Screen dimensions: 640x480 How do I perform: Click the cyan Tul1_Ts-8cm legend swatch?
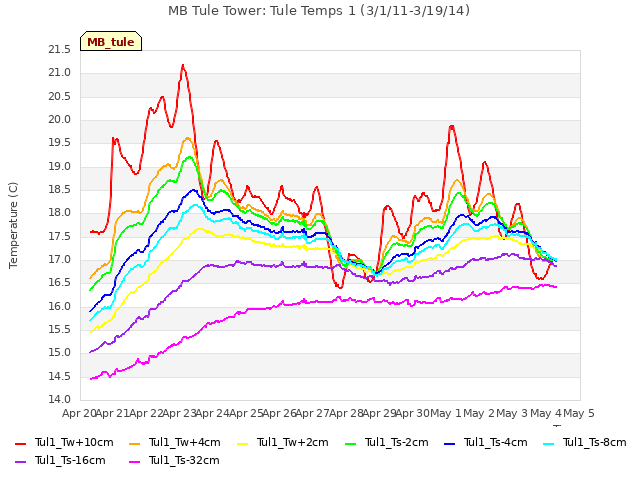[549, 443]
